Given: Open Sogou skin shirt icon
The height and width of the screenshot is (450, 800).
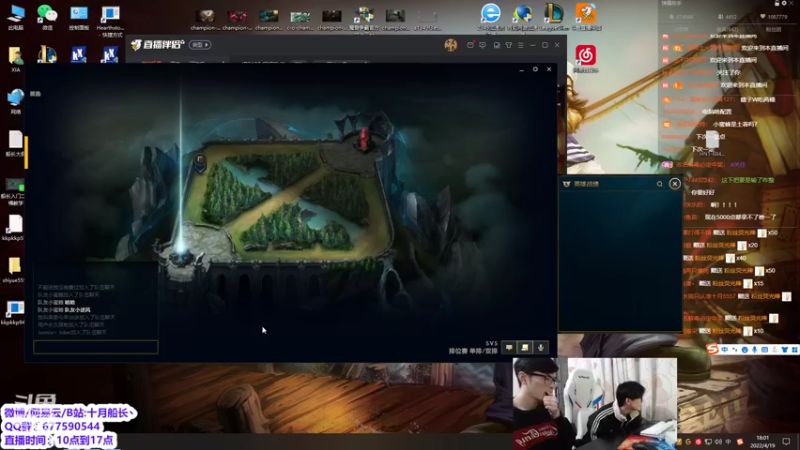Looking at the screenshot, I should coord(785,349).
